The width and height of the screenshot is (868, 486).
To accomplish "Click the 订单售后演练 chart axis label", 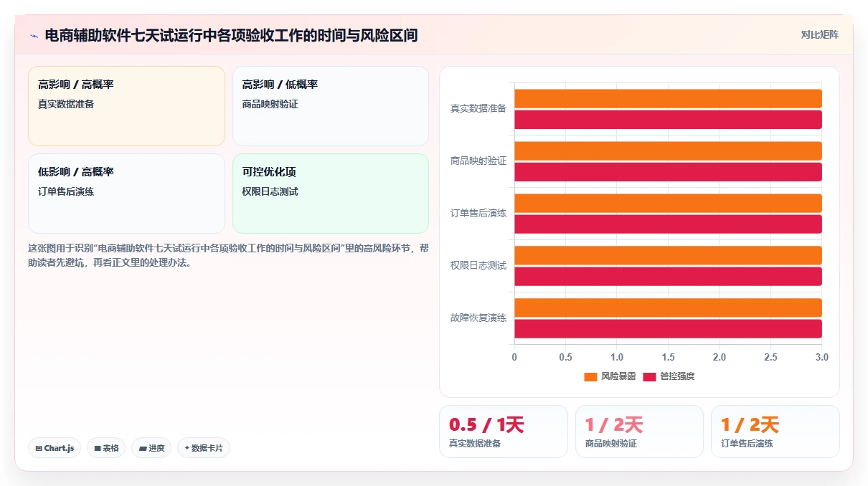I will pos(478,214).
